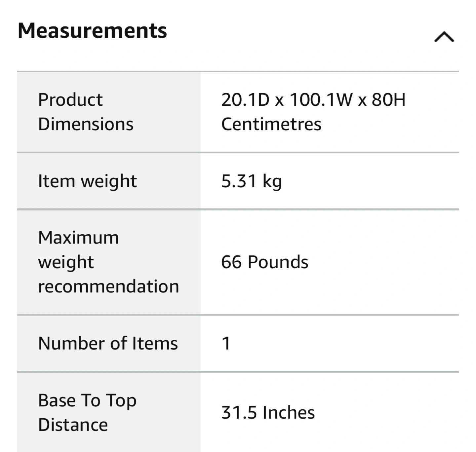Tap the 66 Pounds value
This screenshot has height=452, width=476.
[265, 262]
